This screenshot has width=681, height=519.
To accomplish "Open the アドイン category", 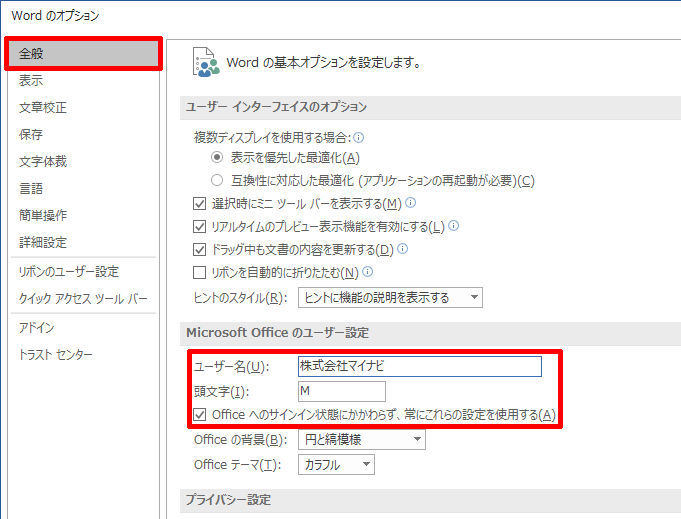I will (36, 327).
